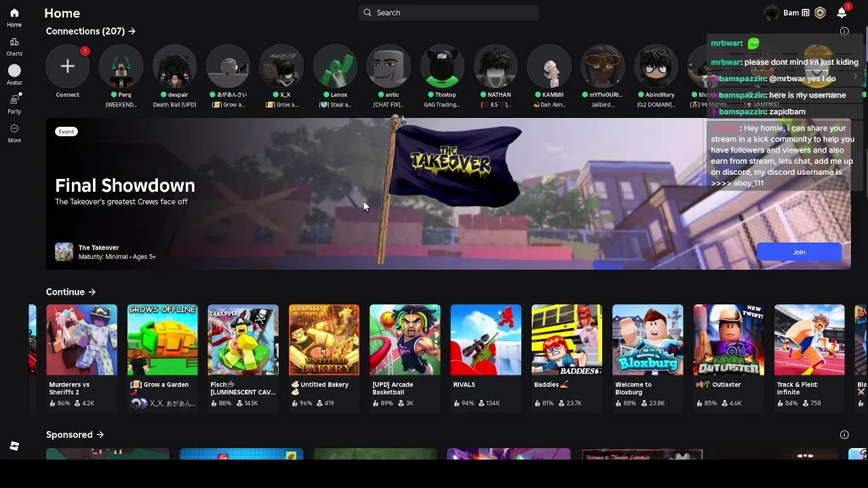This screenshot has width=868, height=488.
Task: Open despair's connection avatar
Action: pyautogui.click(x=174, y=66)
